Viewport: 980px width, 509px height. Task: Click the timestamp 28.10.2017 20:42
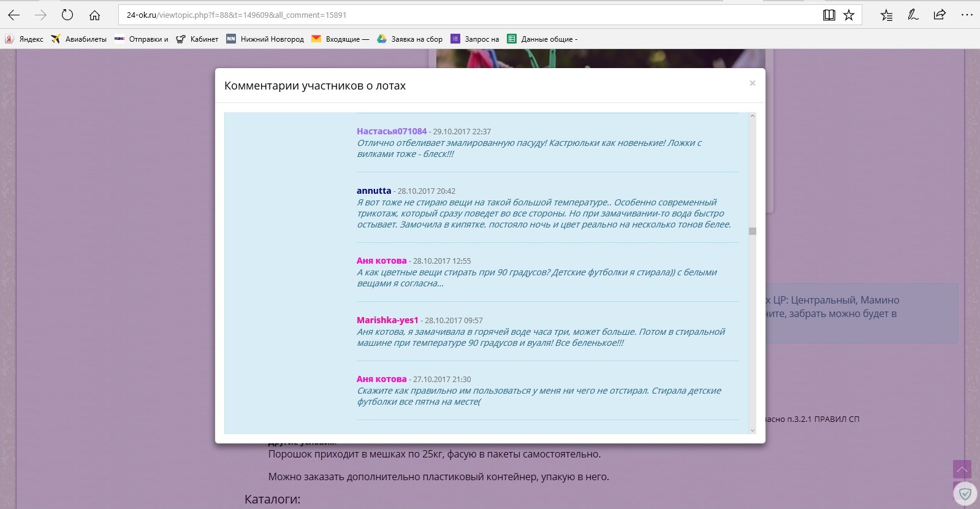point(427,191)
